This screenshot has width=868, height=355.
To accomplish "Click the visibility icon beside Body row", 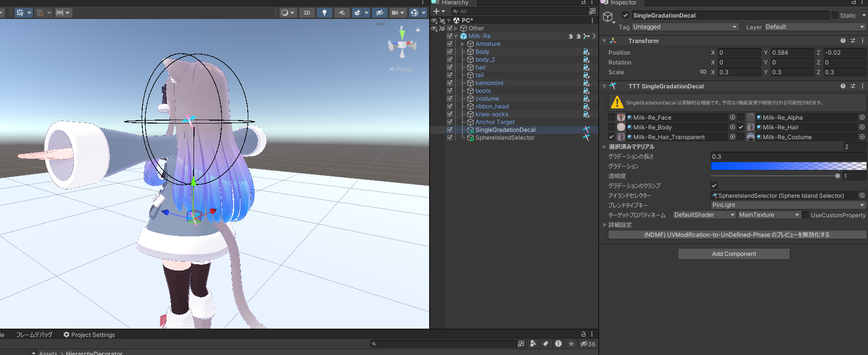I will click(x=586, y=52).
